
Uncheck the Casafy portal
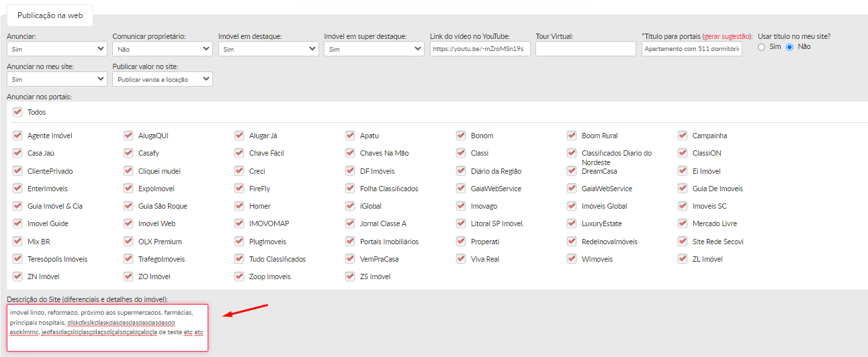(128, 153)
